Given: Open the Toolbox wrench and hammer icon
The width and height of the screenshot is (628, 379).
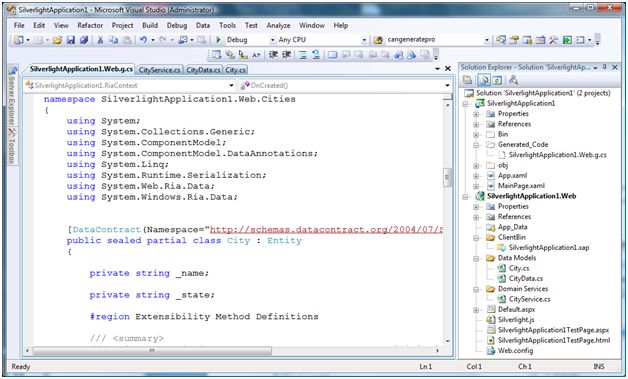Looking at the screenshot, I should tap(554, 40).
